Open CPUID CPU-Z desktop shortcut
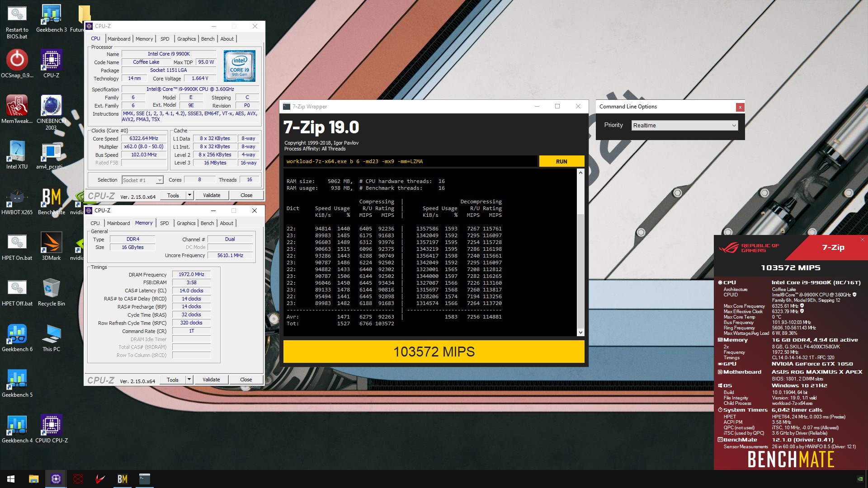The height and width of the screenshot is (488, 868). coord(51,429)
